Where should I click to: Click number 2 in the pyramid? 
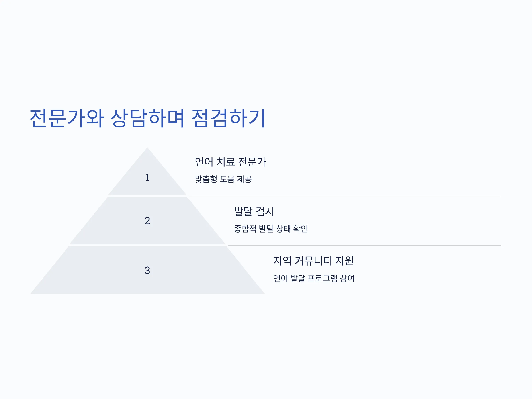pyautogui.click(x=147, y=221)
